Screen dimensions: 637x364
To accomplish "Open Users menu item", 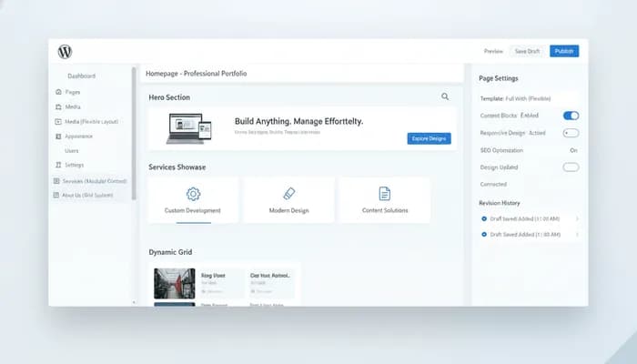I will pos(72,151).
